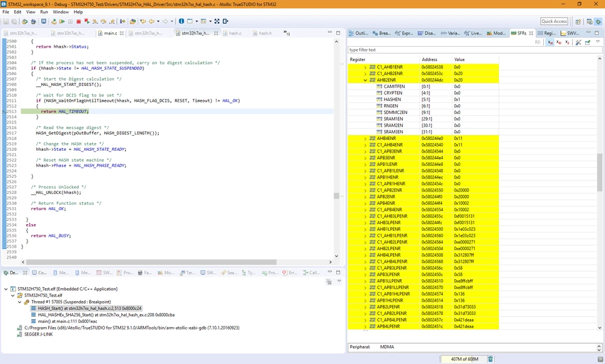
Task: Run garbage collector trash icon in status bar
Action: click(491, 359)
